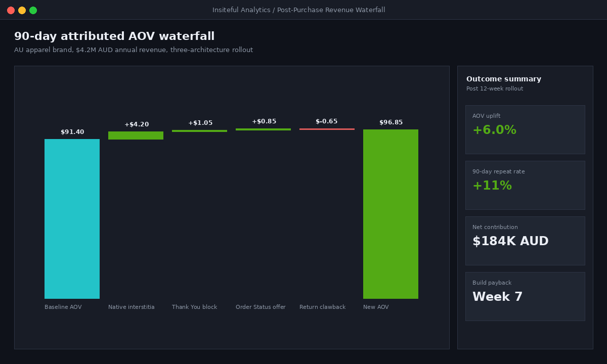607x364 pixels.
Task: Click the red Return clawback bar segment
Action: [327, 129]
